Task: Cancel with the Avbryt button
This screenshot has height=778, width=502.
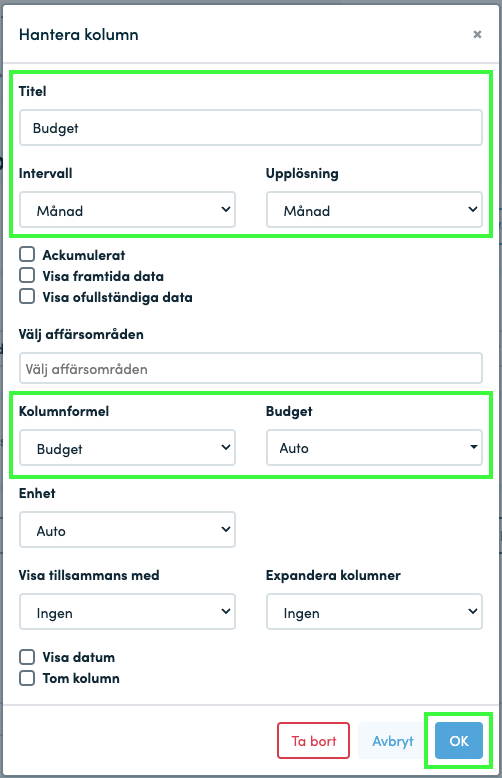Action: point(392,741)
